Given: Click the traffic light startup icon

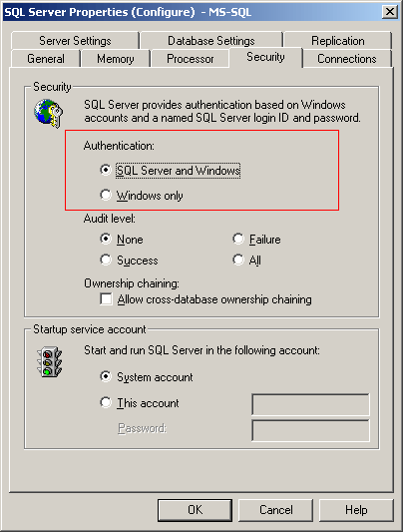Looking at the screenshot, I should pyautogui.click(x=49, y=361).
